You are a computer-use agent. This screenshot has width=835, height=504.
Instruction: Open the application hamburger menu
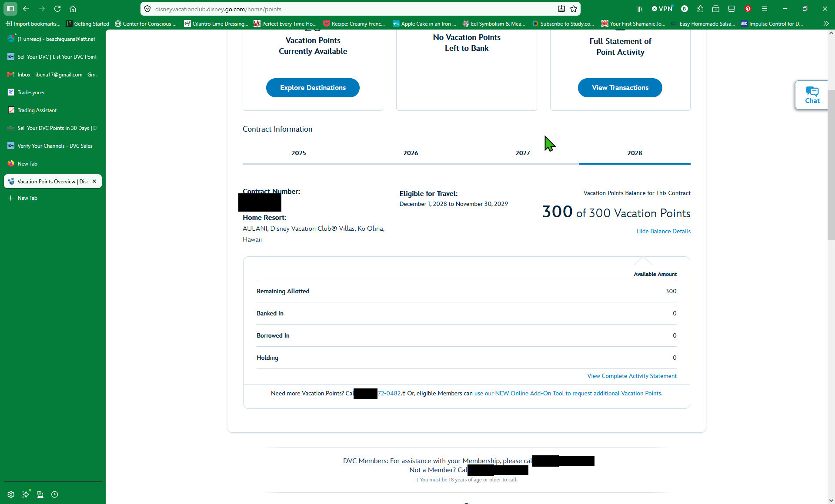[x=765, y=9]
